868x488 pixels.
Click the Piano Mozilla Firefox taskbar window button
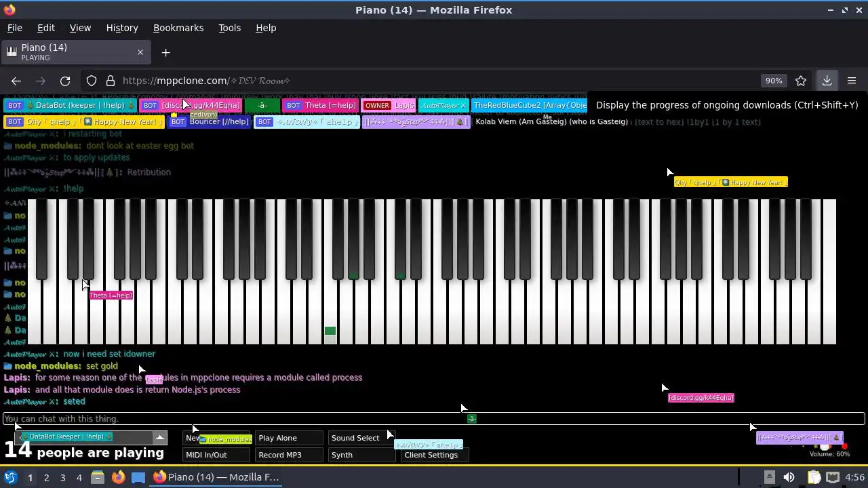coord(217,477)
